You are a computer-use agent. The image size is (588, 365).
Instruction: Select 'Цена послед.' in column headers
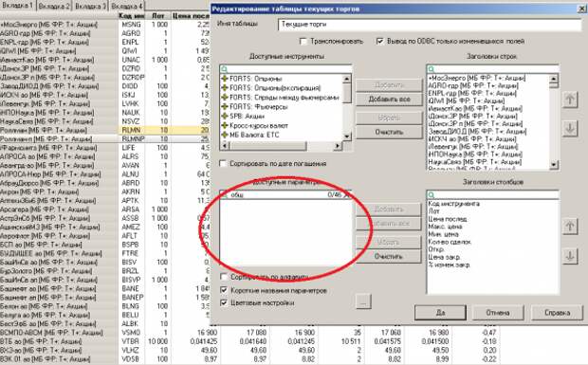pyautogui.click(x=448, y=219)
